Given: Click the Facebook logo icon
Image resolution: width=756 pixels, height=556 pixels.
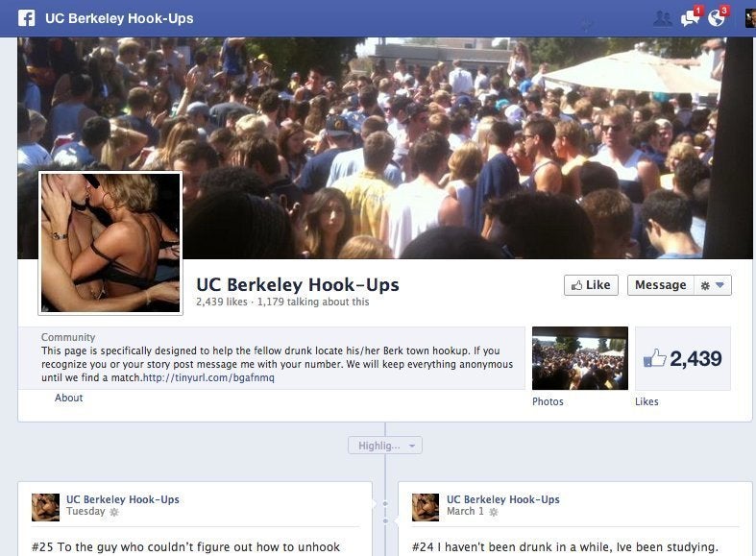Looking at the screenshot, I should pyautogui.click(x=26, y=18).
